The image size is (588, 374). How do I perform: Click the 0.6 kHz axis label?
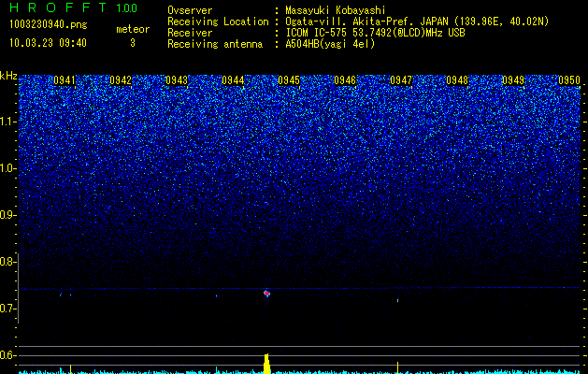pos(7,355)
